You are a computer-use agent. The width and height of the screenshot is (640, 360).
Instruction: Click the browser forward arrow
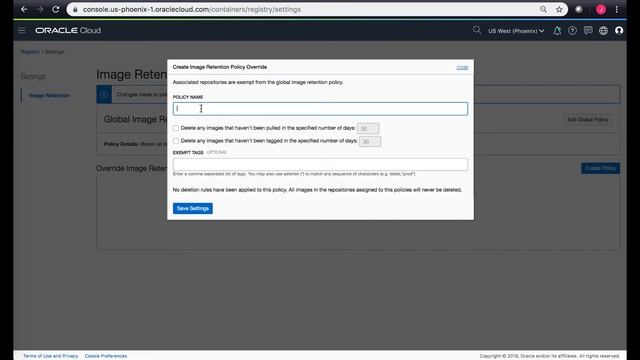coord(40,9)
